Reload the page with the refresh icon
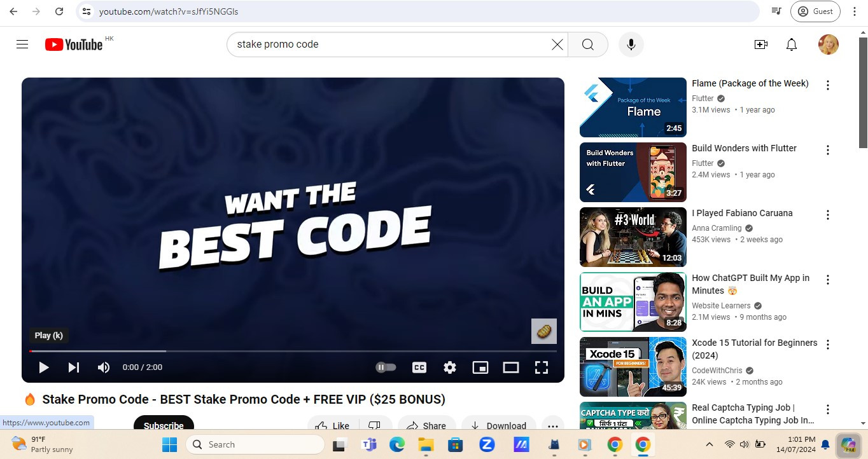This screenshot has height=459, width=868. [x=59, y=11]
